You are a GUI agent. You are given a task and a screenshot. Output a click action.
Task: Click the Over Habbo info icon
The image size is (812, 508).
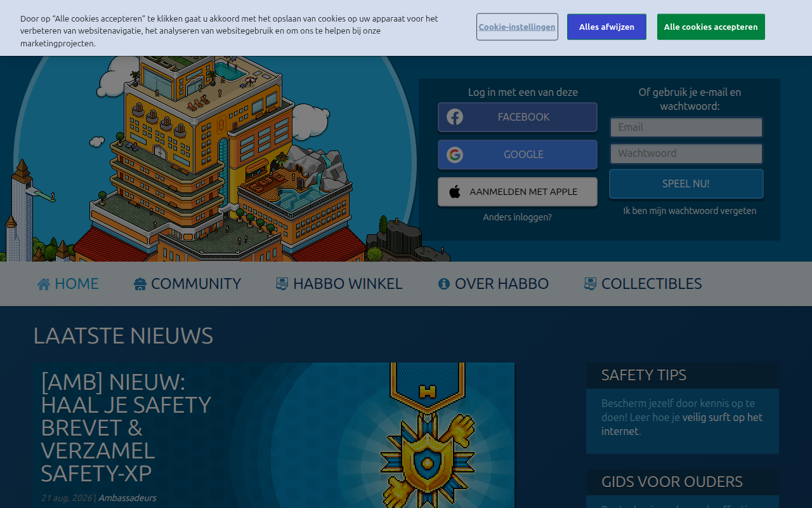444,284
